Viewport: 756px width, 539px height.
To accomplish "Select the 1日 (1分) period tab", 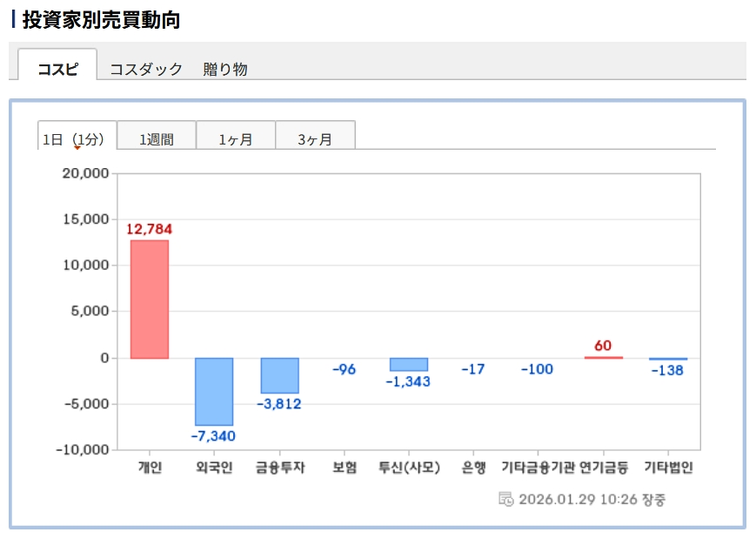I will [77, 138].
